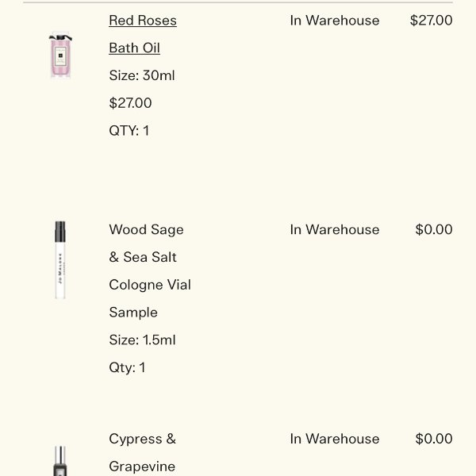This screenshot has width=476, height=476.
Task: Select the $27.00 total price at right
Action: (431, 21)
